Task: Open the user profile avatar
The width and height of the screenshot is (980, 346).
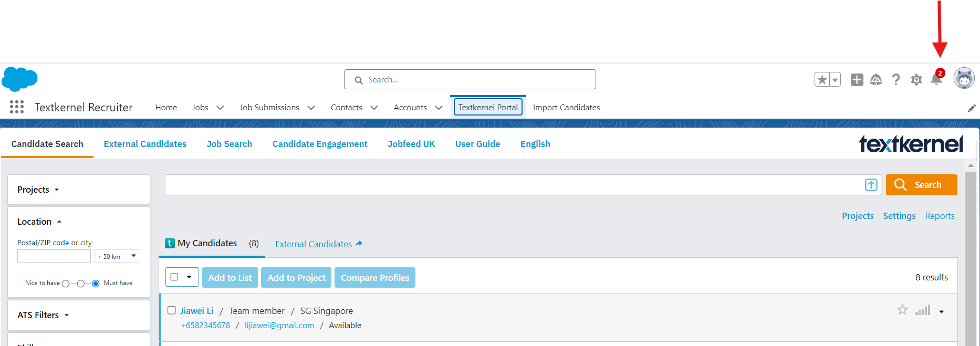Action: pyautogui.click(x=964, y=79)
